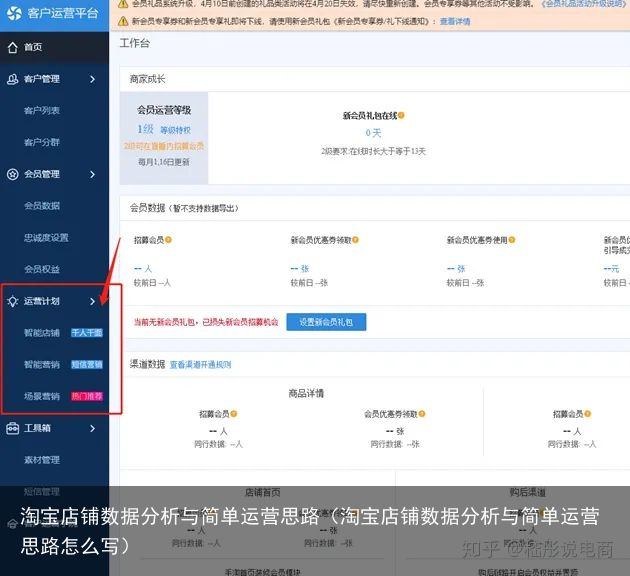Screen dimensions: 630x576
Task: Open the 查看渠道开通规则 link
Action: tap(200, 365)
